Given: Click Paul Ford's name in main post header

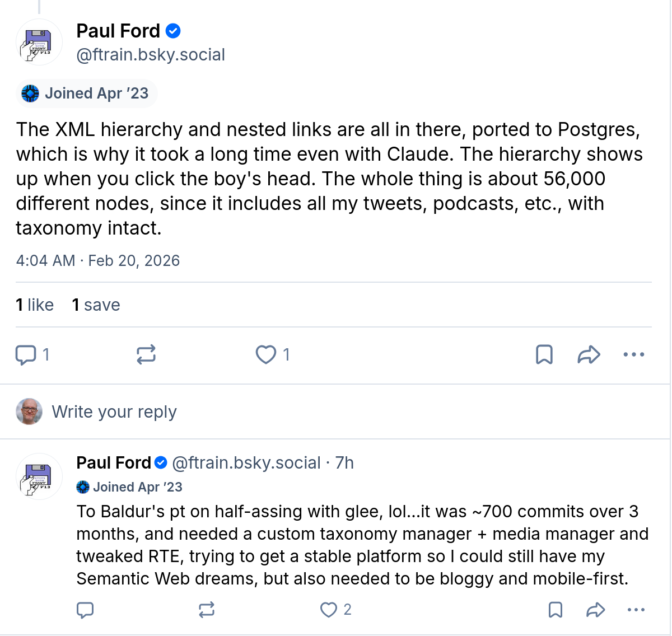Looking at the screenshot, I should pos(118,31).
